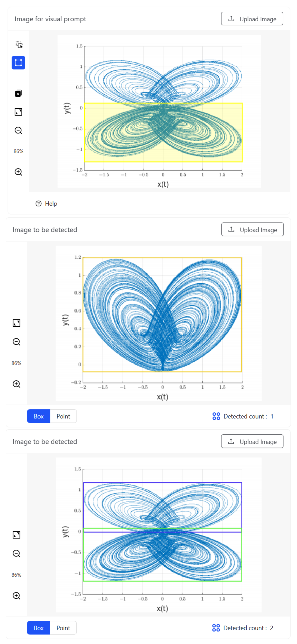This screenshot has height=644, width=297.
Task: Zoom out on the visual prompt image
Action: click(18, 130)
